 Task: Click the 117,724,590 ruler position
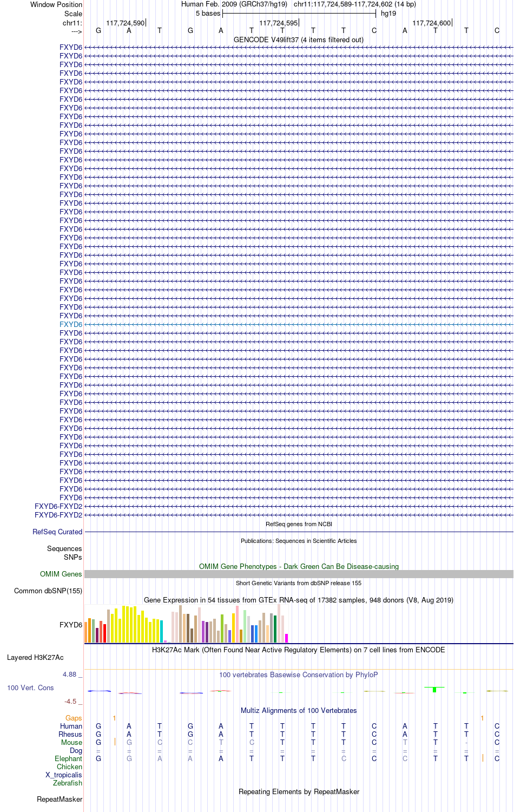(126, 23)
